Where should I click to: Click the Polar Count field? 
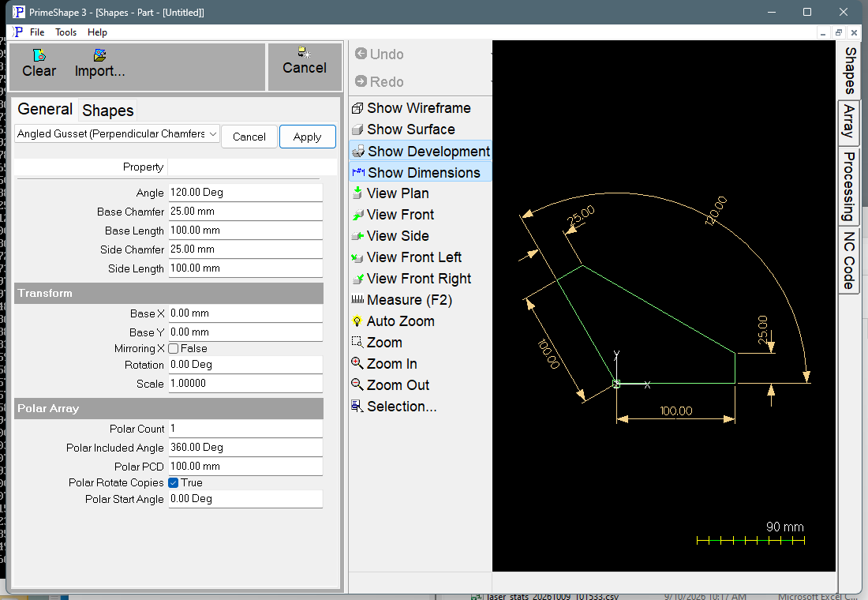pos(245,428)
